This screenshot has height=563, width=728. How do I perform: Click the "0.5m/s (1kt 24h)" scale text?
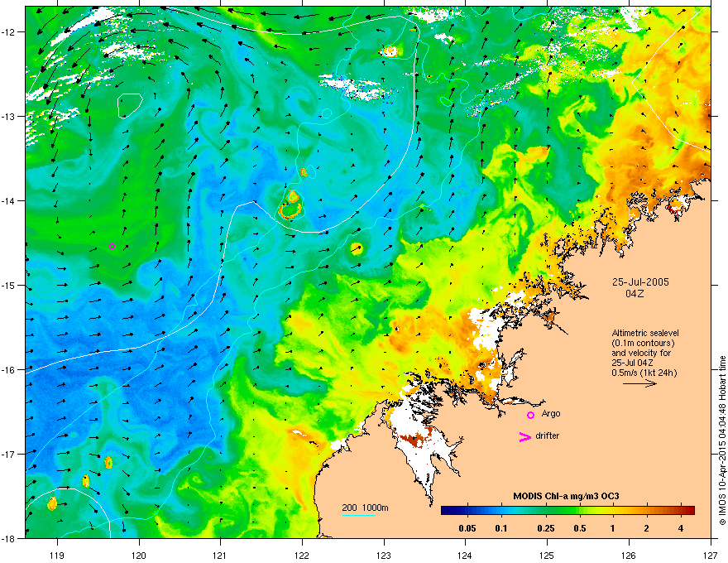(644, 373)
